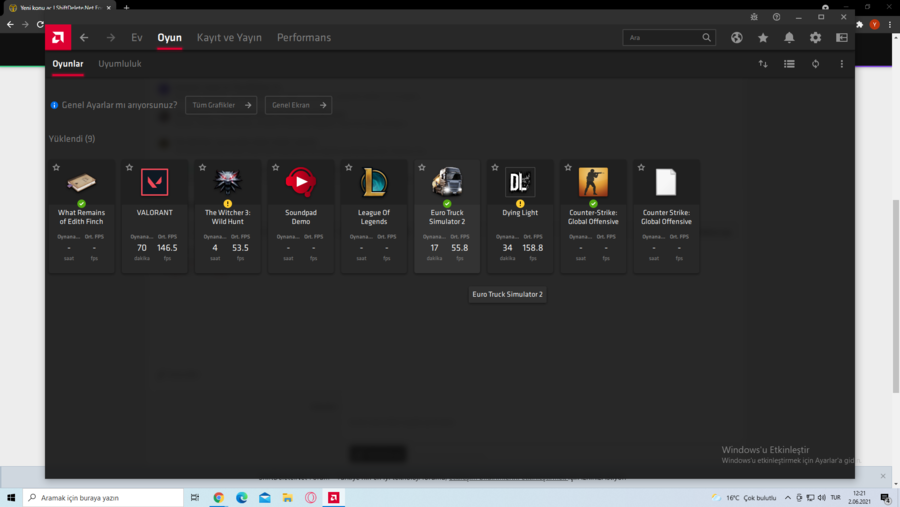Favorite VALORANT with its star

(129, 167)
